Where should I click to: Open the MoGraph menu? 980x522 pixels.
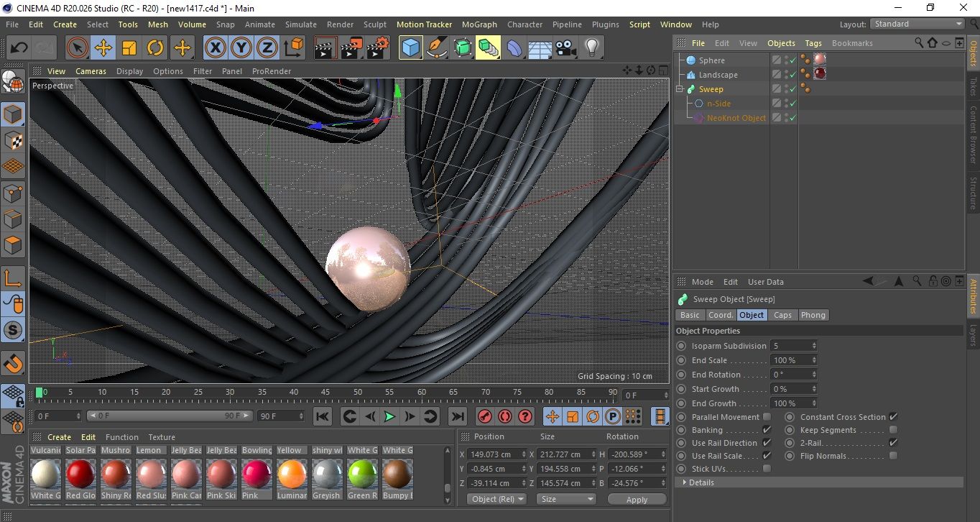point(479,24)
